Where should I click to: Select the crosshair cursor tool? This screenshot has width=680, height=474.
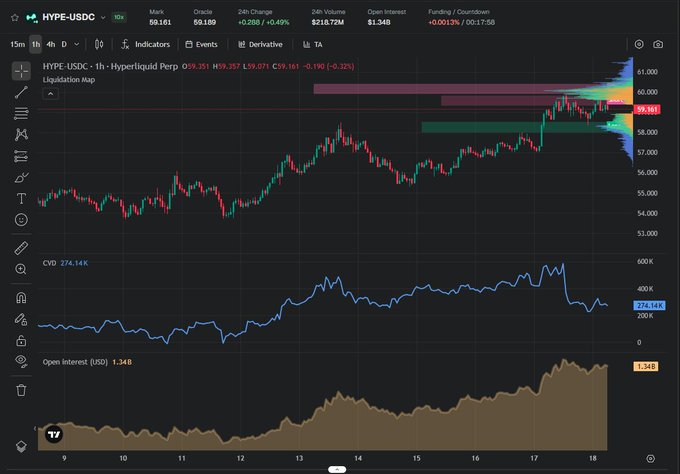tap(21, 71)
